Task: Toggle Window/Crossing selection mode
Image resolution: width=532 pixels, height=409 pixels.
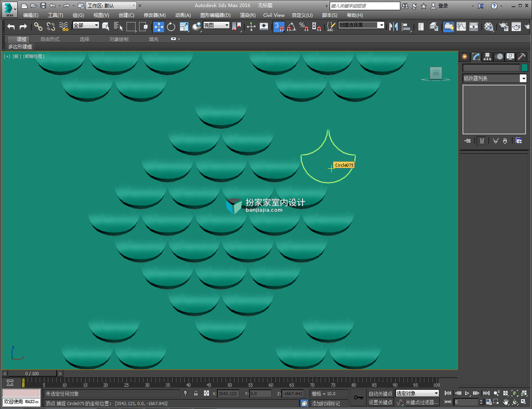Action: pos(144,27)
